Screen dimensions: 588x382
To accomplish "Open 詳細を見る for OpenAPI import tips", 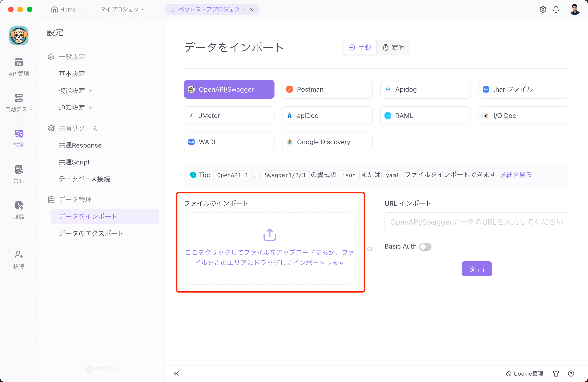I will 515,175.
